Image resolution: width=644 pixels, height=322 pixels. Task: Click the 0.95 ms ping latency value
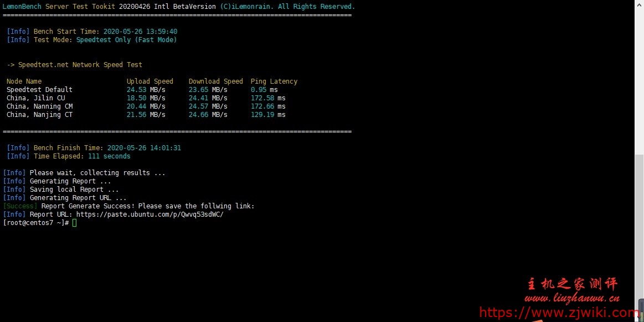[264, 90]
